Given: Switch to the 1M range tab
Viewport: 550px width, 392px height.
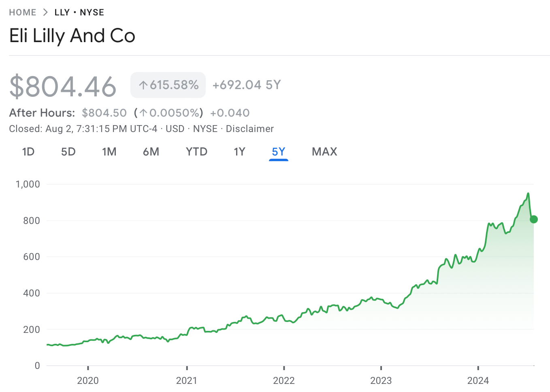Looking at the screenshot, I should [109, 152].
